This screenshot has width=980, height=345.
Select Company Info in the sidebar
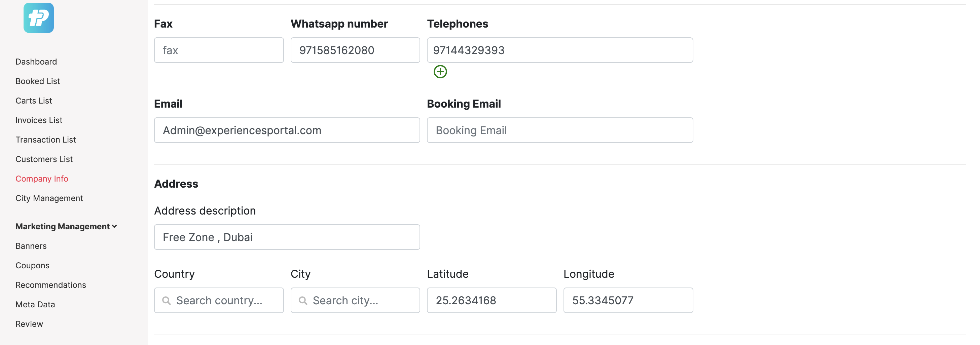(x=42, y=179)
